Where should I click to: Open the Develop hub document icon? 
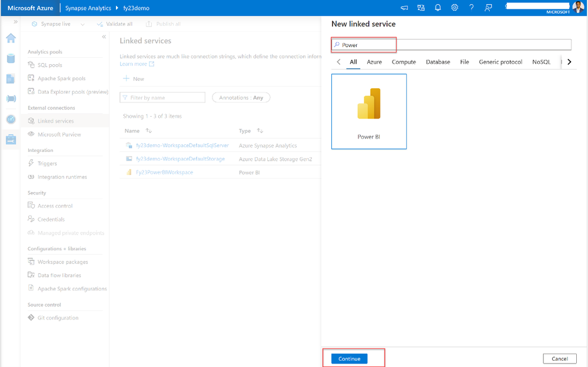[11, 78]
